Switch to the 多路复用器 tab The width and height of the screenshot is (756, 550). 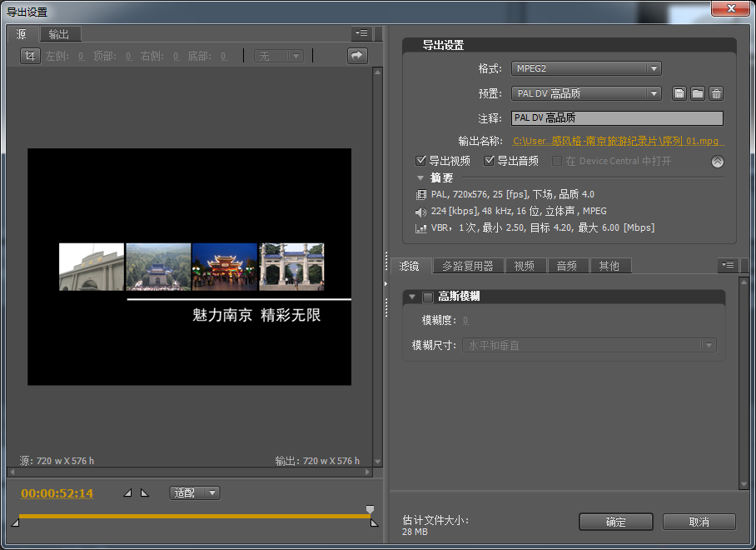coord(467,266)
